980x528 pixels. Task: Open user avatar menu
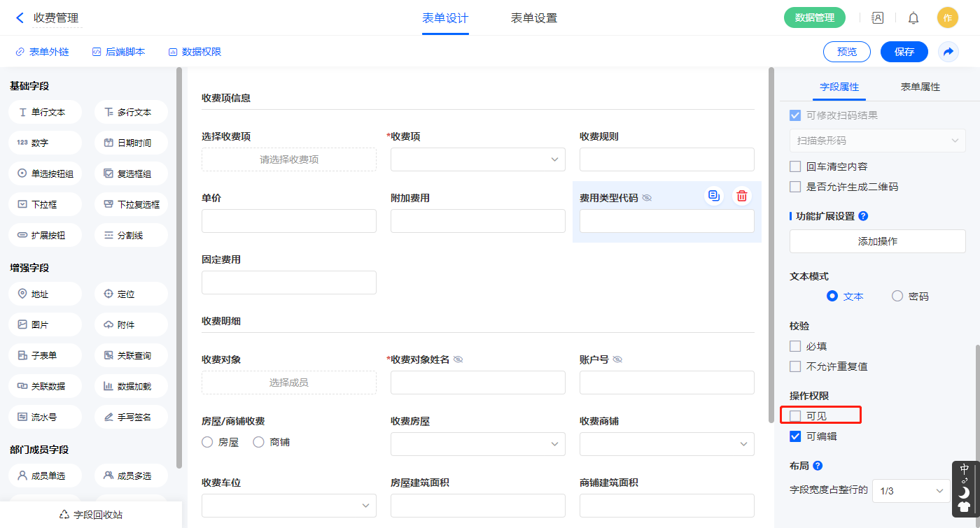click(x=947, y=18)
